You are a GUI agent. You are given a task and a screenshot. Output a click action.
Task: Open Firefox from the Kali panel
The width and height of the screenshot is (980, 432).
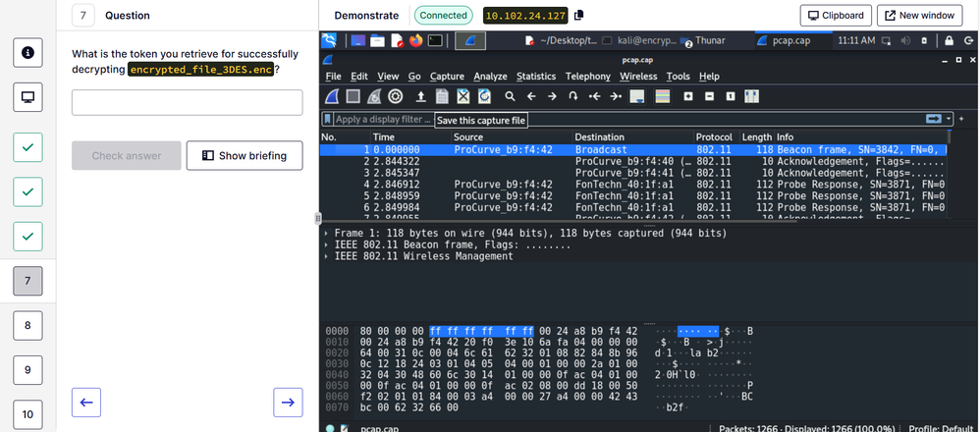point(415,40)
